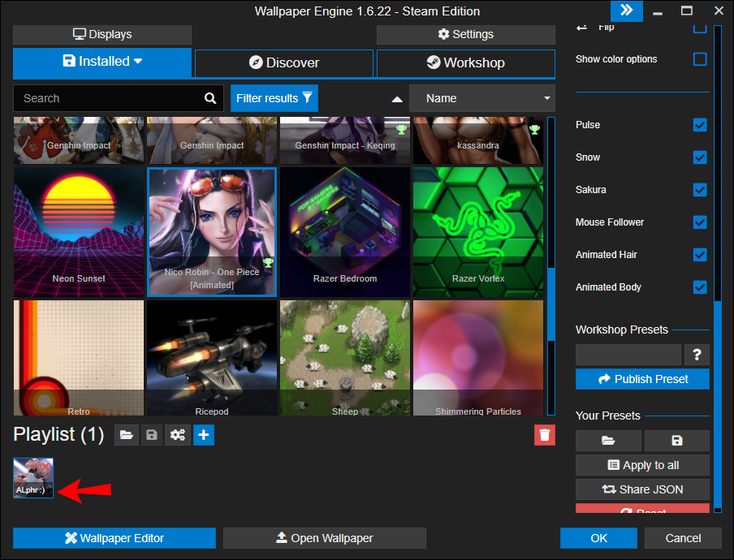Expand the Filter results panel
Viewport: 734px width, 560px height.
[274, 98]
